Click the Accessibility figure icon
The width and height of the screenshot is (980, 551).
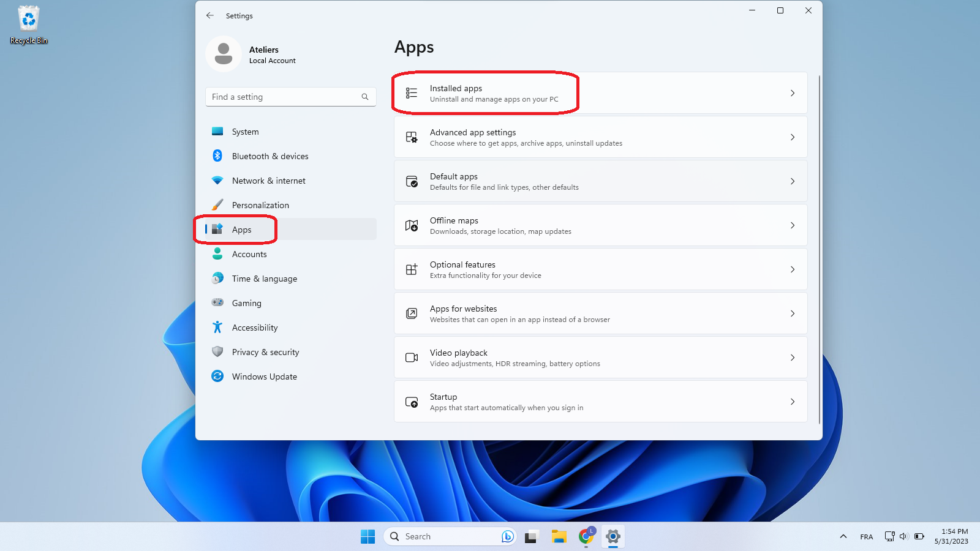click(x=217, y=328)
